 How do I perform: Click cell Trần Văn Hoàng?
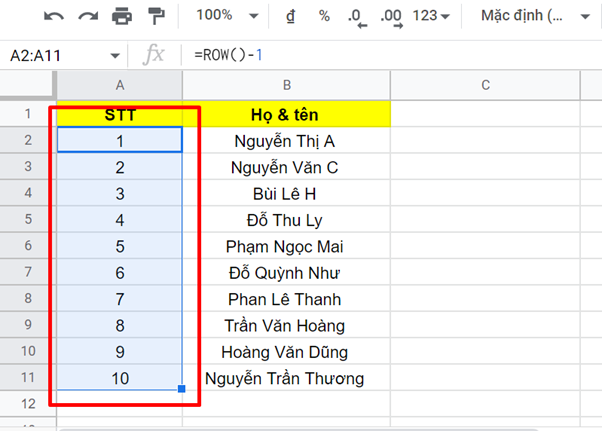(286, 325)
